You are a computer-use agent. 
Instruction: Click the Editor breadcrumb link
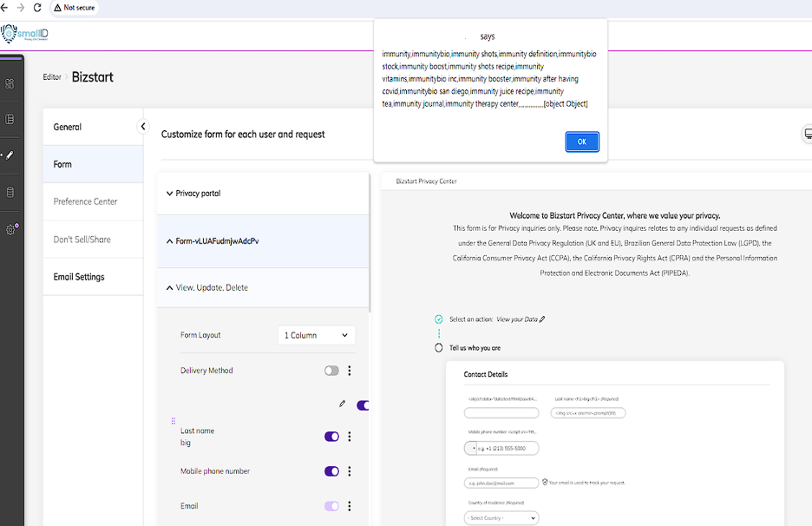52,77
